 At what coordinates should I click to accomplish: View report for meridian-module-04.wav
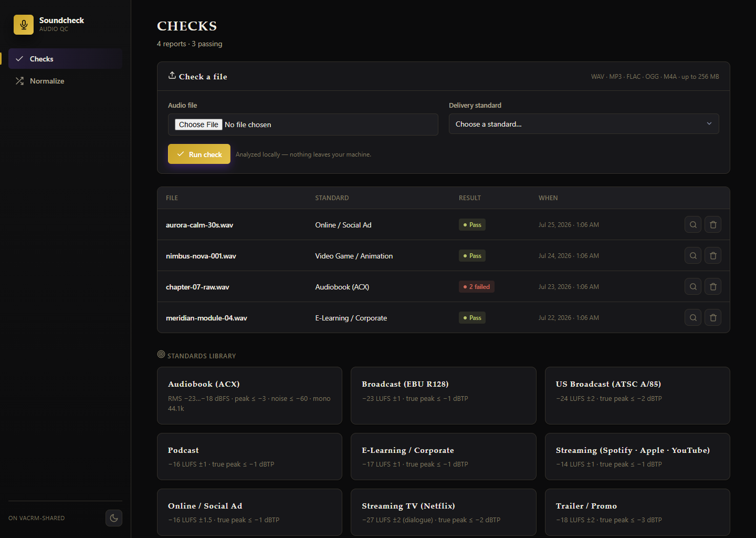coord(693,317)
